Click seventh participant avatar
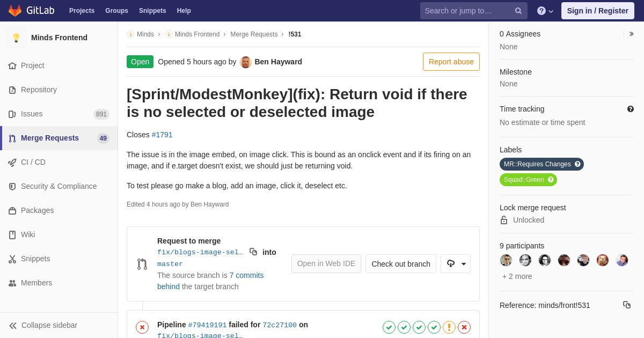644x338 pixels. pos(622,260)
